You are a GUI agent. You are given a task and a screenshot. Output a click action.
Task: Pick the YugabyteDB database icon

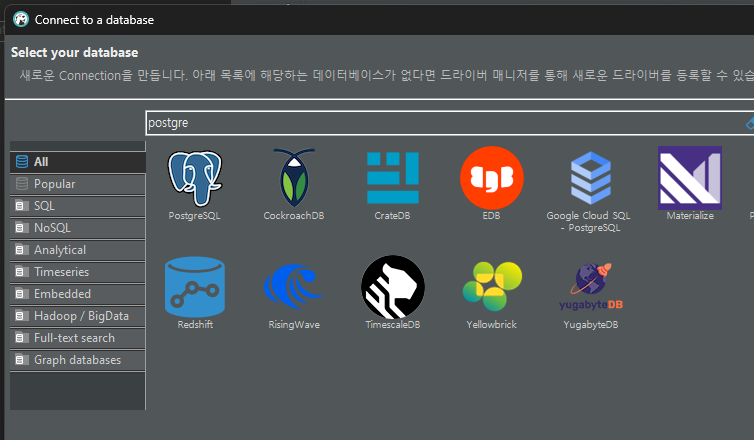coord(591,287)
